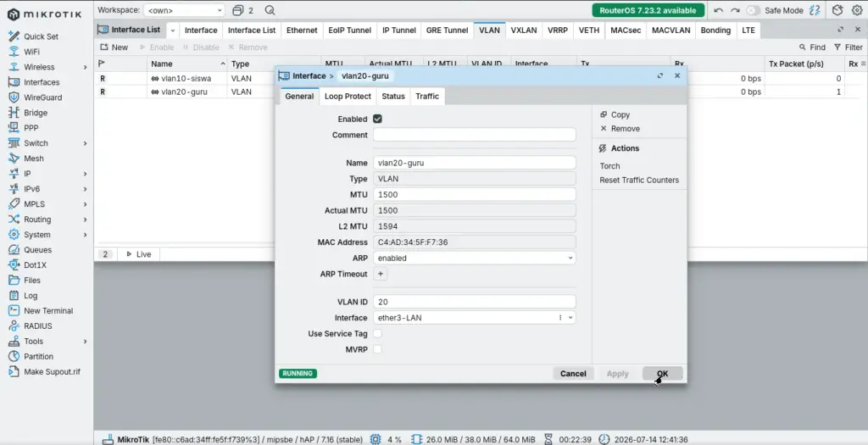The height and width of the screenshot is (445, 868).
Task: Click Live indicator in list footer
Action: tap(138, 254)
